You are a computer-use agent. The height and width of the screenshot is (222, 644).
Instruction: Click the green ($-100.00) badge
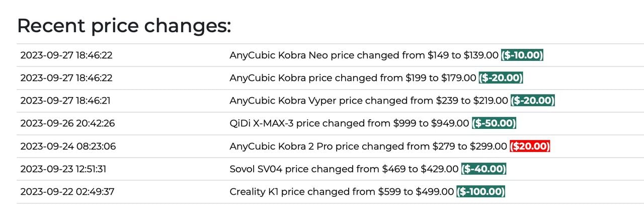pos(480,191)
